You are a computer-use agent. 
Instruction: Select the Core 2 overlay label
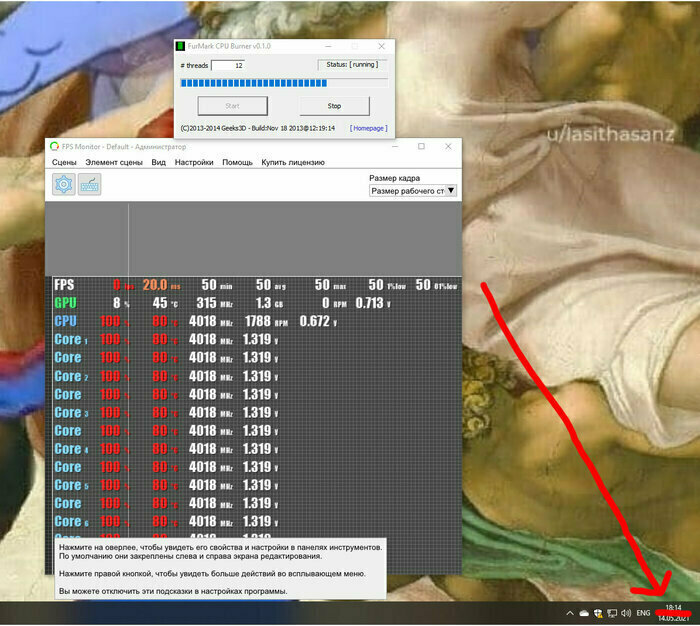point(71,376)
